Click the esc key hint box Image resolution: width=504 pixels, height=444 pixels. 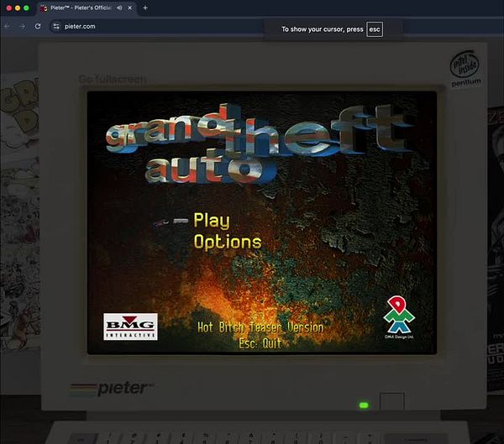point(375,29)
